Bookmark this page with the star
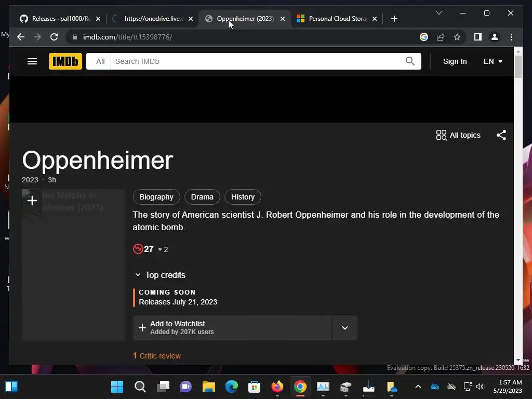This screenshot has width=532, height=399. [457, 37]
